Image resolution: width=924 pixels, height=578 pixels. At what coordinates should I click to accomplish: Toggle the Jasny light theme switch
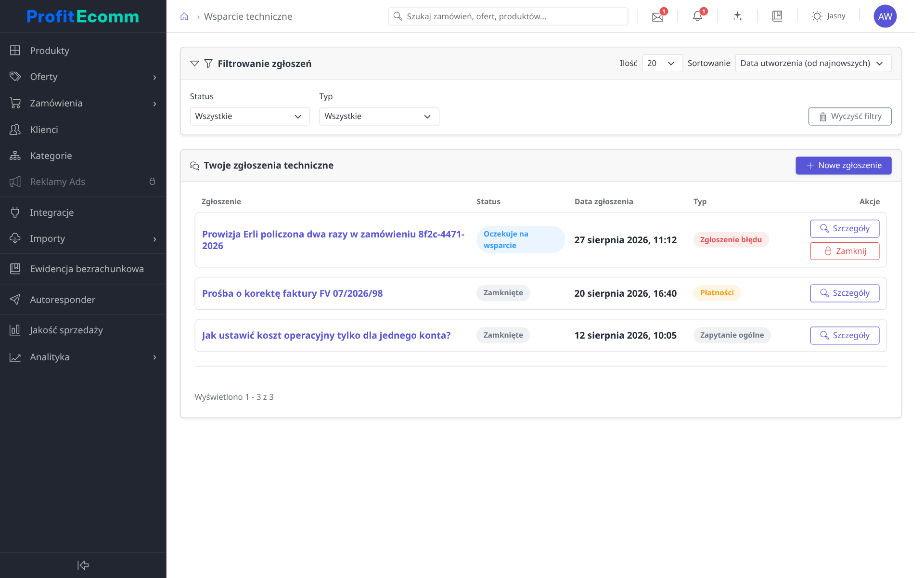[828, 16]
